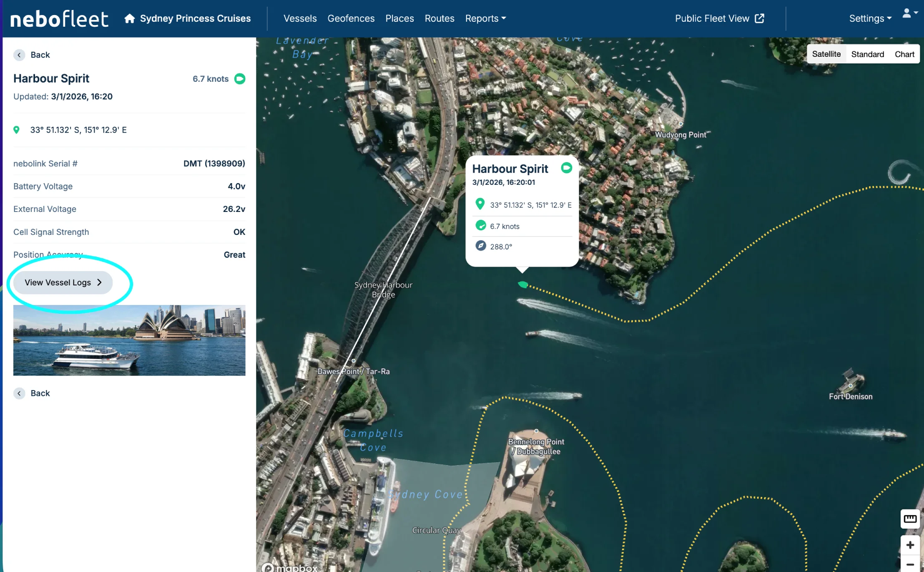The width and height of the screenshot is (924, 572).
Task: Open the Geofences menu item
Action: [x=351, y=18]
